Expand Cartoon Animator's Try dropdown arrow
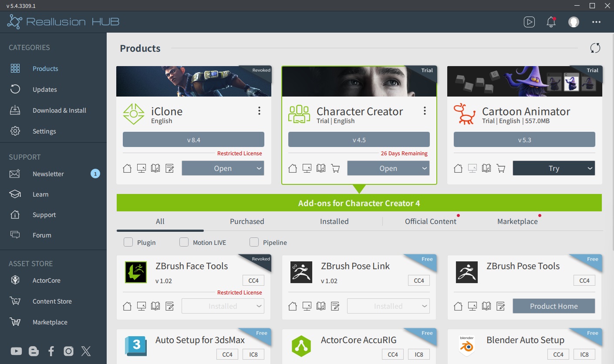This screenshot has width=614, height=364. pos(590,168)
